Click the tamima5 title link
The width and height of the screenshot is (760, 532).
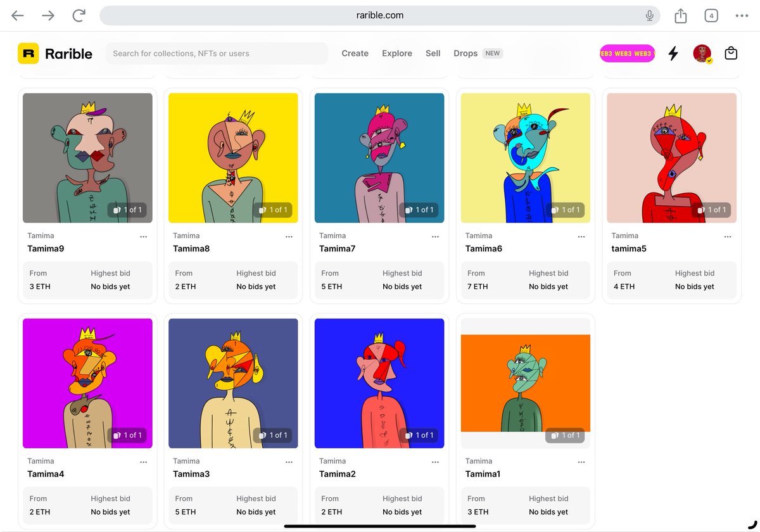[629, 249]
